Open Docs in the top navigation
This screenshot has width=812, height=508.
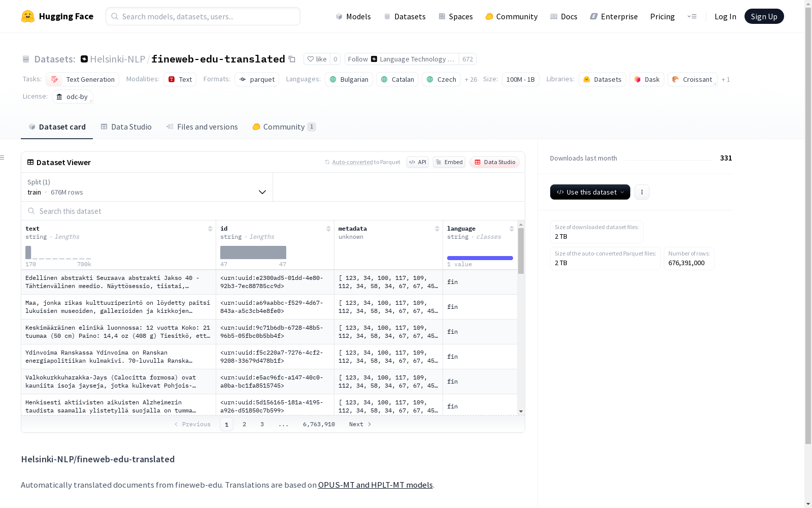coord(564,16)
